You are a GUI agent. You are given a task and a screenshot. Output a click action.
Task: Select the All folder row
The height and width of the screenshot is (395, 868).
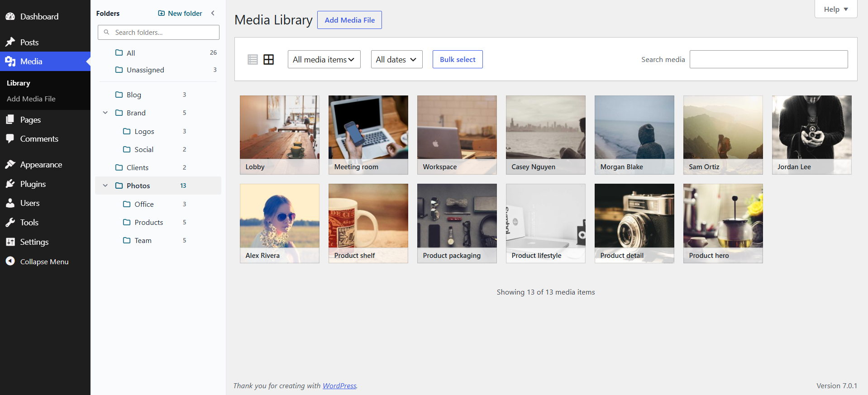click(158, 52)
